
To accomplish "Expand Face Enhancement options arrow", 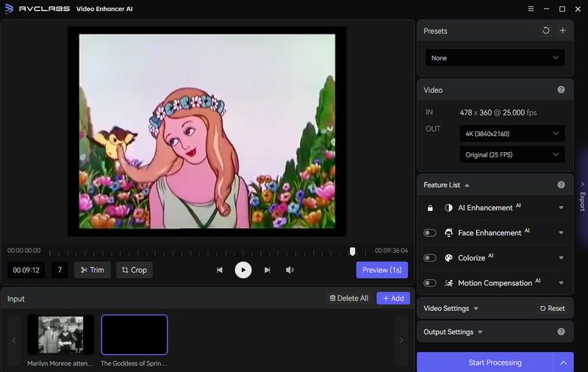I will (561, 233).
